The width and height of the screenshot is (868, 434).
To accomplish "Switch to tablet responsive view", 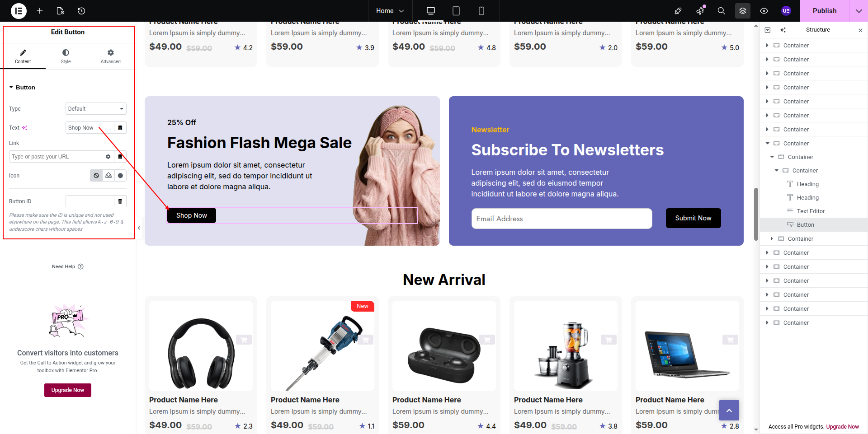I will (x=456, y=11).
